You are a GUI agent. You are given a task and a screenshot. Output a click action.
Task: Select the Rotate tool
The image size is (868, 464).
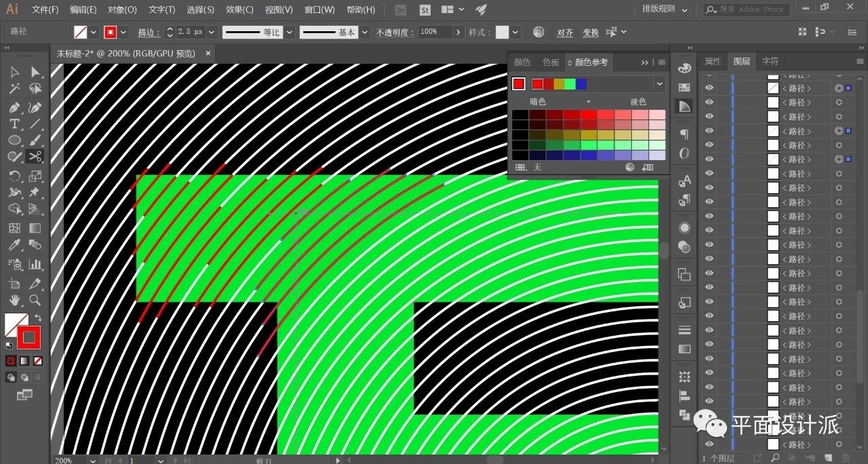coord(15,176)
